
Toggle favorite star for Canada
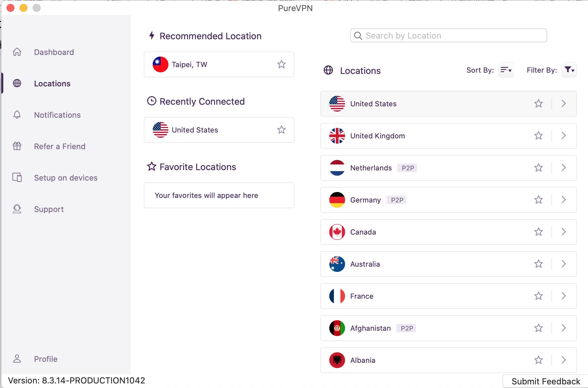(x=539, y=232)
